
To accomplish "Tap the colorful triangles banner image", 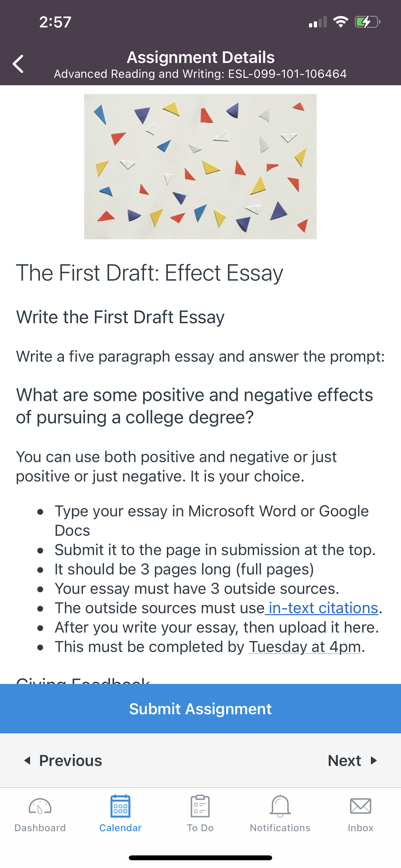I will tap(200, 166).
